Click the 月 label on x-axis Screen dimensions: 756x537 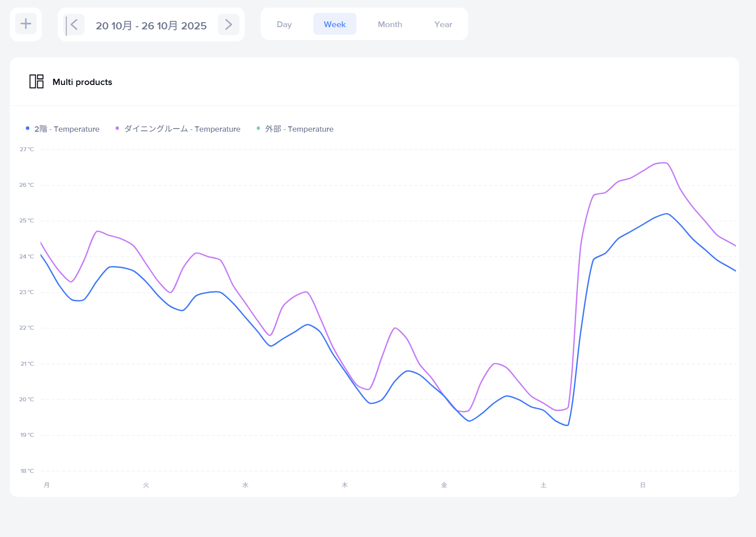tap(47, 485)
